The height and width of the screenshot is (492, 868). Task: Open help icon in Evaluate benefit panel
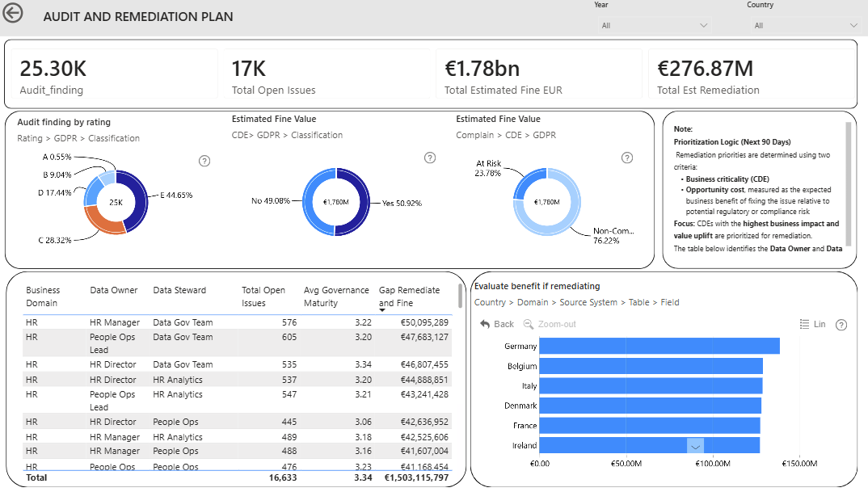[841, 325]
